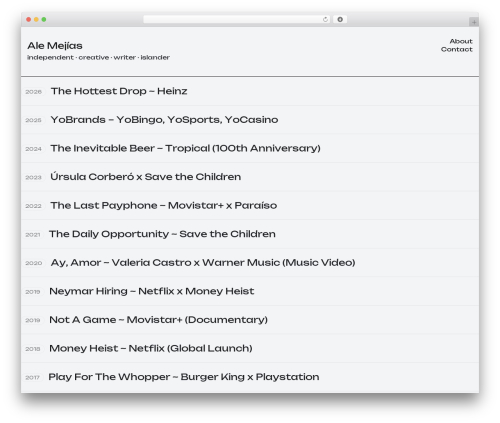
Task: Click the year badge beside The Hottest Drop
Action: pyautogui.click(x=34, y=92)
